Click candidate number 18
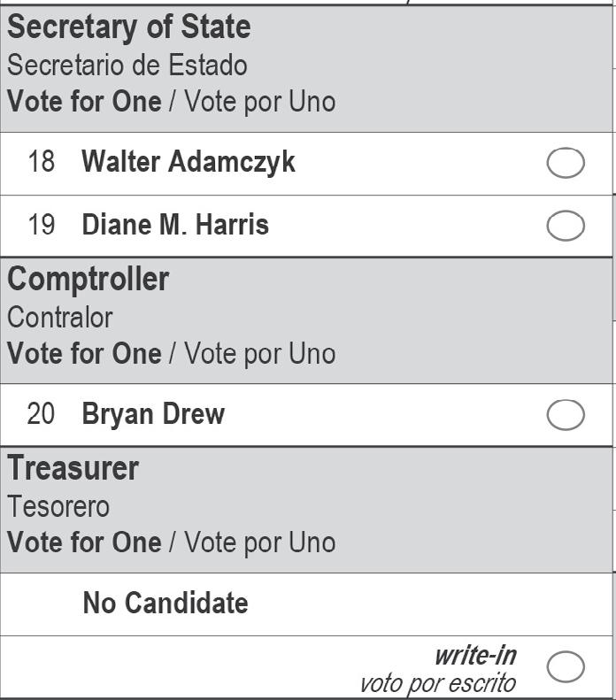 pyautogui.click(x=41, y=163)
